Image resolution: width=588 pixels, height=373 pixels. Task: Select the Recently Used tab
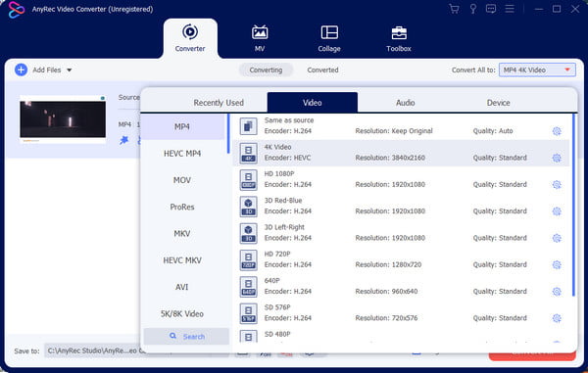click(219, 103)
